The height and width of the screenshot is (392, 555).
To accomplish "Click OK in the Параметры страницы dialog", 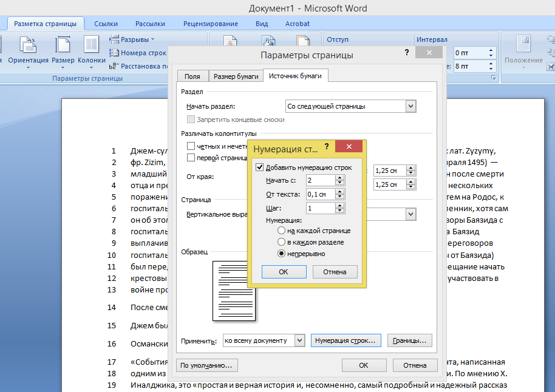I will tap(364, 365).
